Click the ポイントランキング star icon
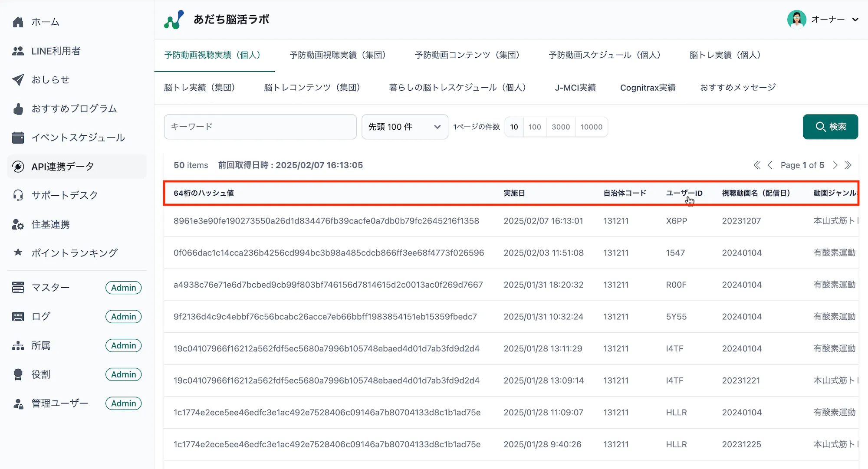Viewport: 868px width, 469px height. 18,252
